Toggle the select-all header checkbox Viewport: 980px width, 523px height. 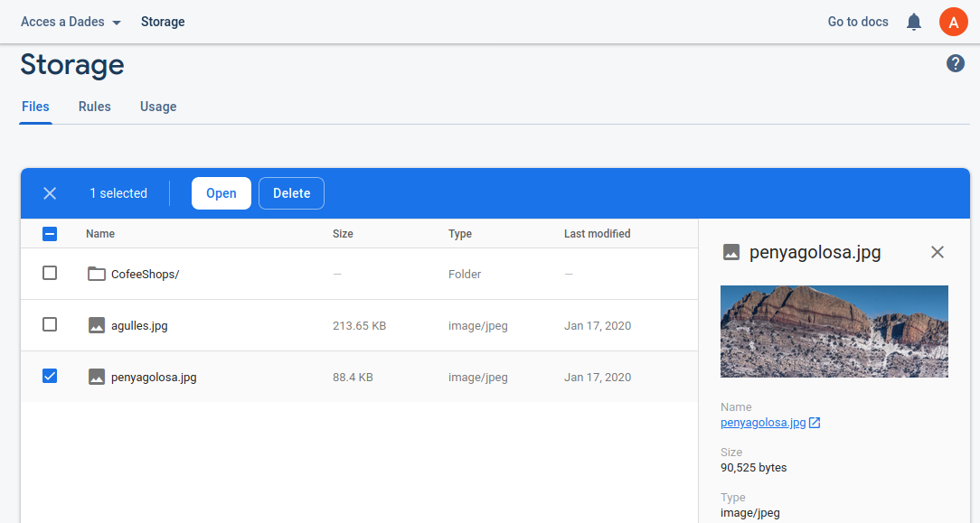point(50,234)
